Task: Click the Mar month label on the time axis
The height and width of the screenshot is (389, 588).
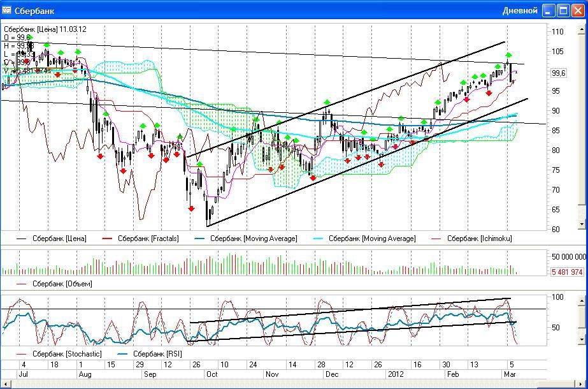Action: [x=510, y=374]
